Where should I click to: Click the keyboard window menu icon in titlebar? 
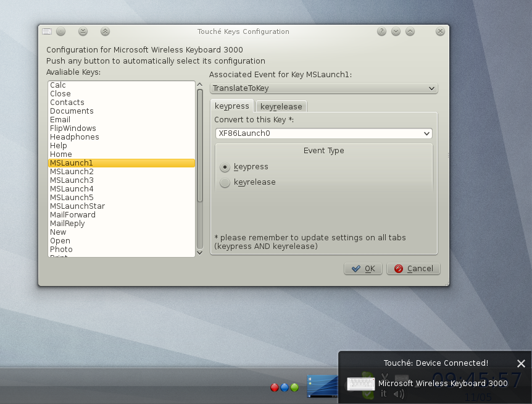(47, 32)
